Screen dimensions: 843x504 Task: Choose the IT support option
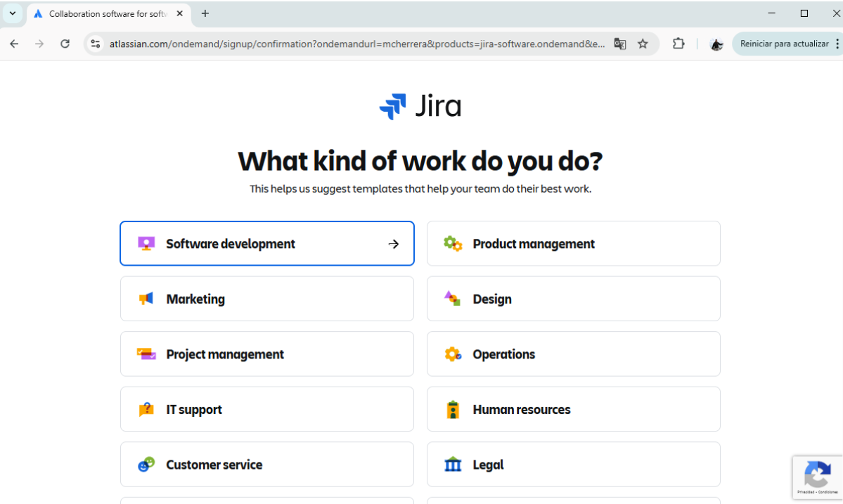[194, 410]
